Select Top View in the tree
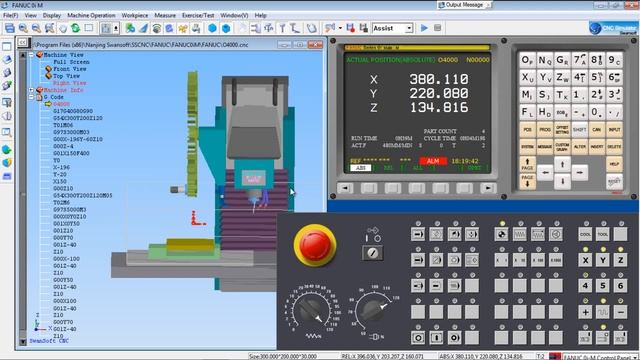The width and height of the screenshot is (640, 360). tap(66, 76)
